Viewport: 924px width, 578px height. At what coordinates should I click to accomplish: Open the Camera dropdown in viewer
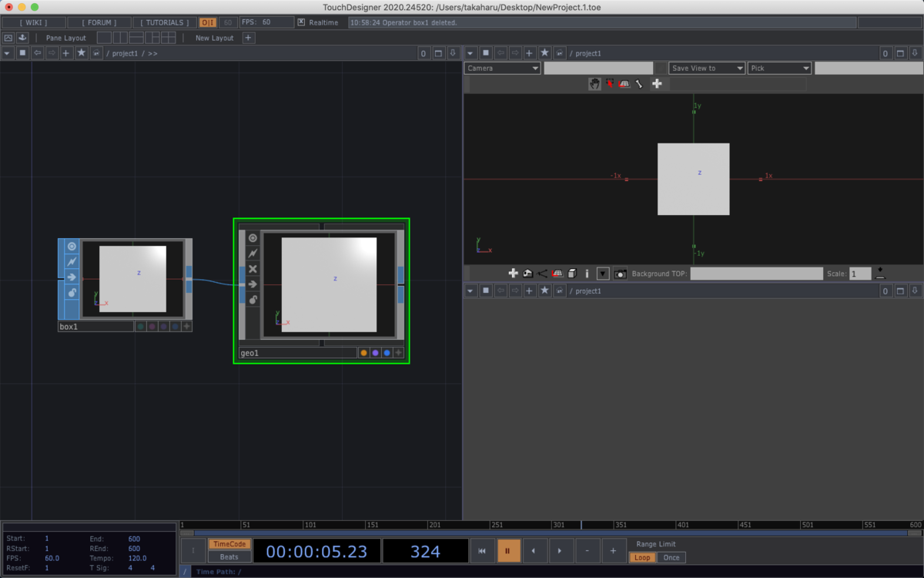503,68
